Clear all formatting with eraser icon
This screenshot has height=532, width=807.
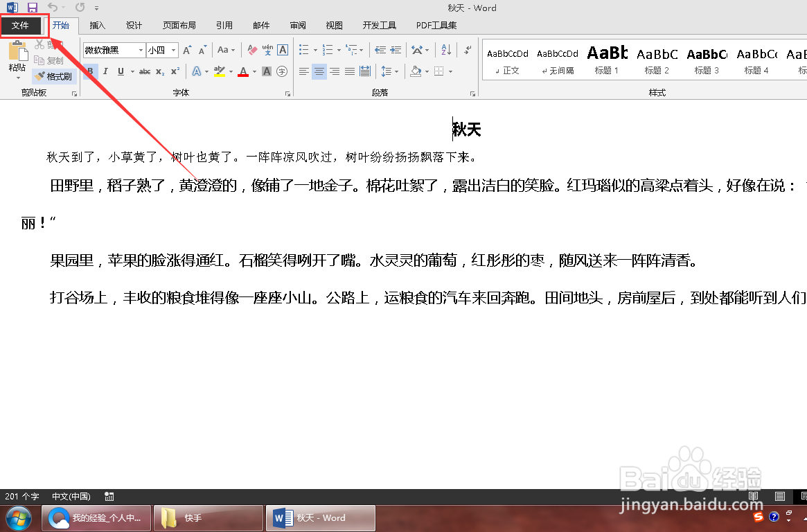252,50
